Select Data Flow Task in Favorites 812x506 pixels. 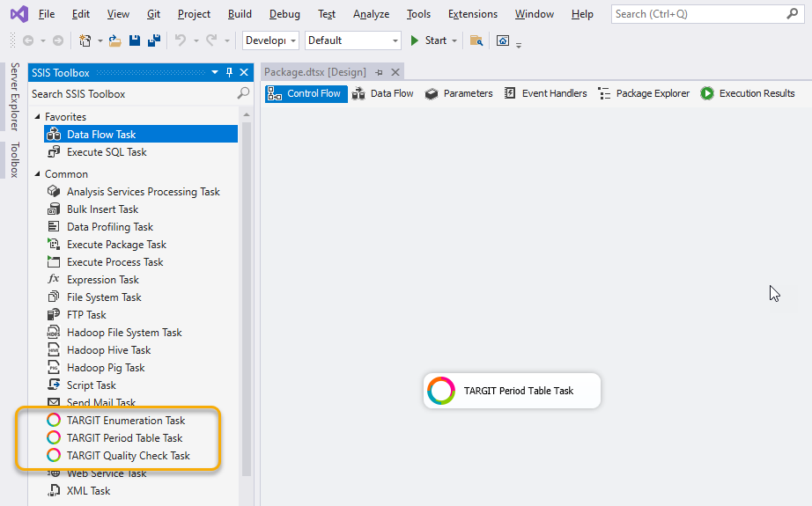click(141, 134)
